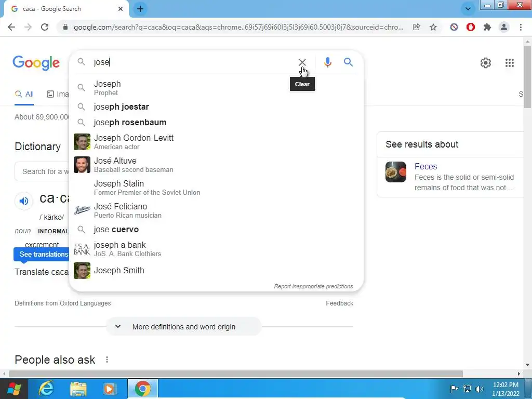This screenshot has height=399, width=532.
Task: Open the Feces result link
Action: click(x=425, y=166)
